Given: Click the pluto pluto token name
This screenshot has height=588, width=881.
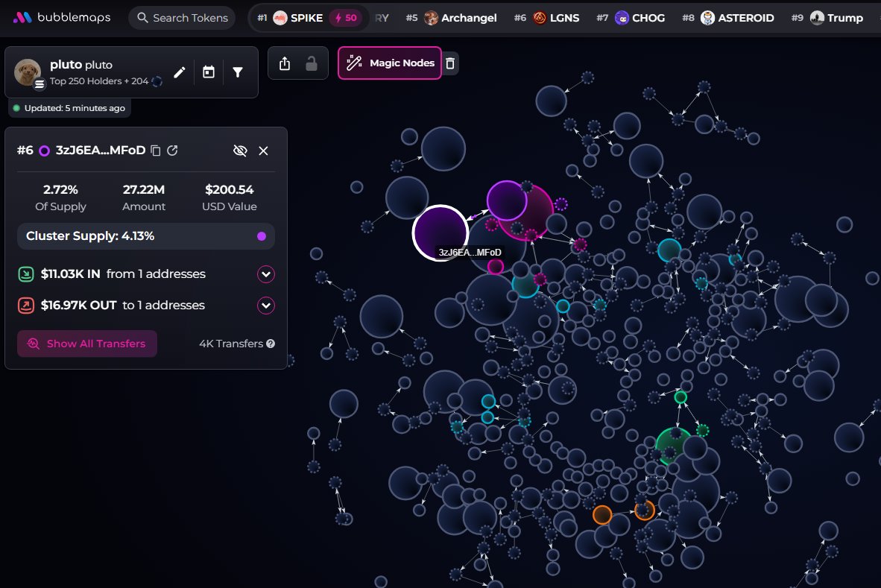Looking at the screenshot, I should pos(81,65).
